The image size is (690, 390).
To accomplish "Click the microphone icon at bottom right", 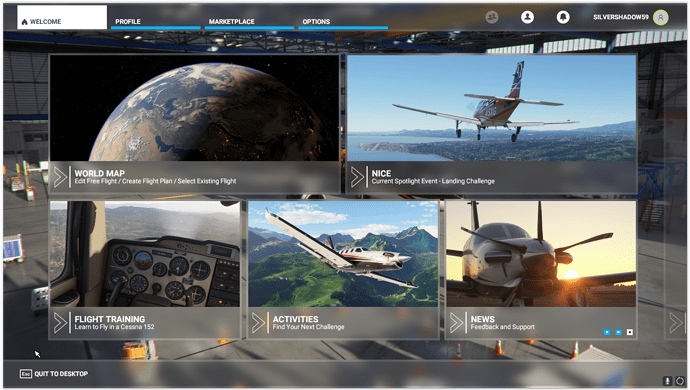I will [667, 381].
